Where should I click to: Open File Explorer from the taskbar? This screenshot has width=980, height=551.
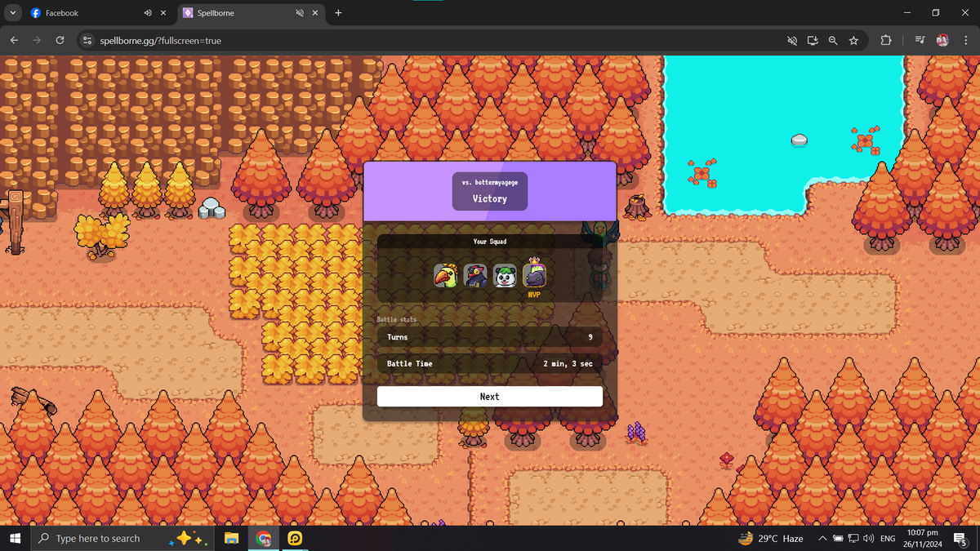click(232, 538)
